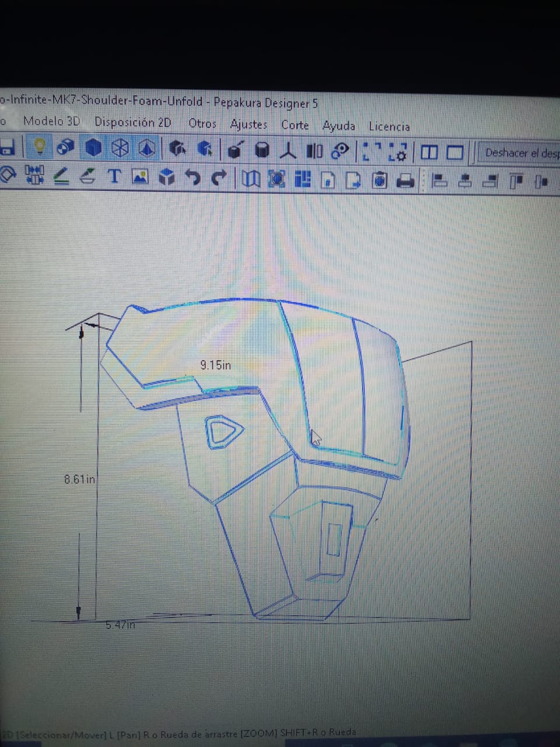Align selected parts to horizontal center
Viewport: 560px width, 747px height.
tap(465, 182)
